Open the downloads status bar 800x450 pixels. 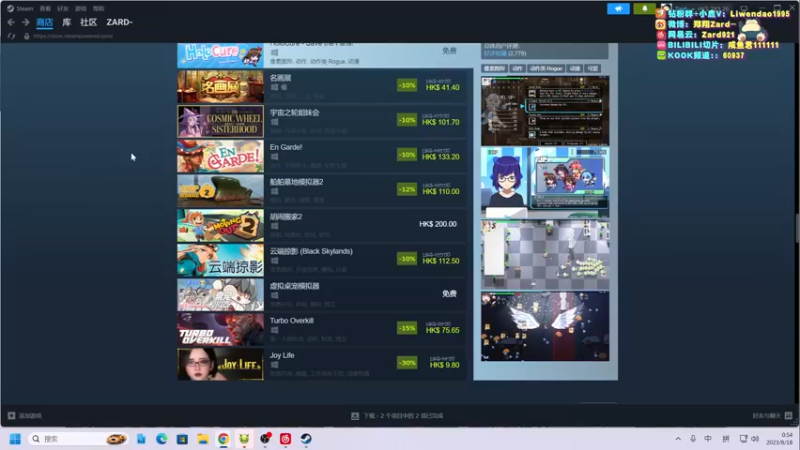click(397, 416)
